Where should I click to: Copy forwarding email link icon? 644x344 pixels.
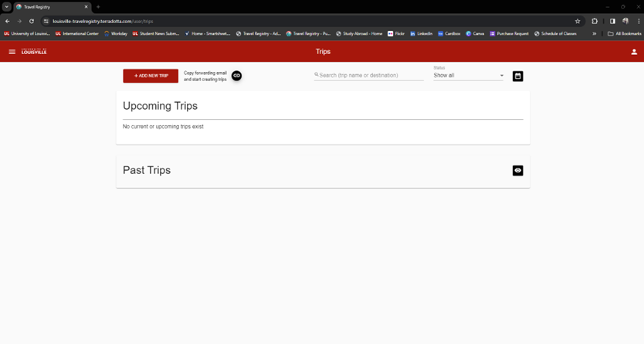click(x=236, y=76)
